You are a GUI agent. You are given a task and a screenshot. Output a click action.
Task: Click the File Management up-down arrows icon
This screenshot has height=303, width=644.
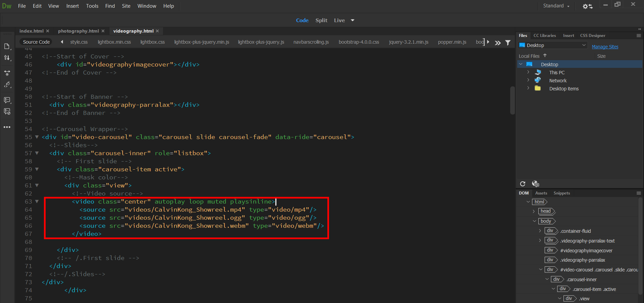pyautogui.click(x=7, y=58)
